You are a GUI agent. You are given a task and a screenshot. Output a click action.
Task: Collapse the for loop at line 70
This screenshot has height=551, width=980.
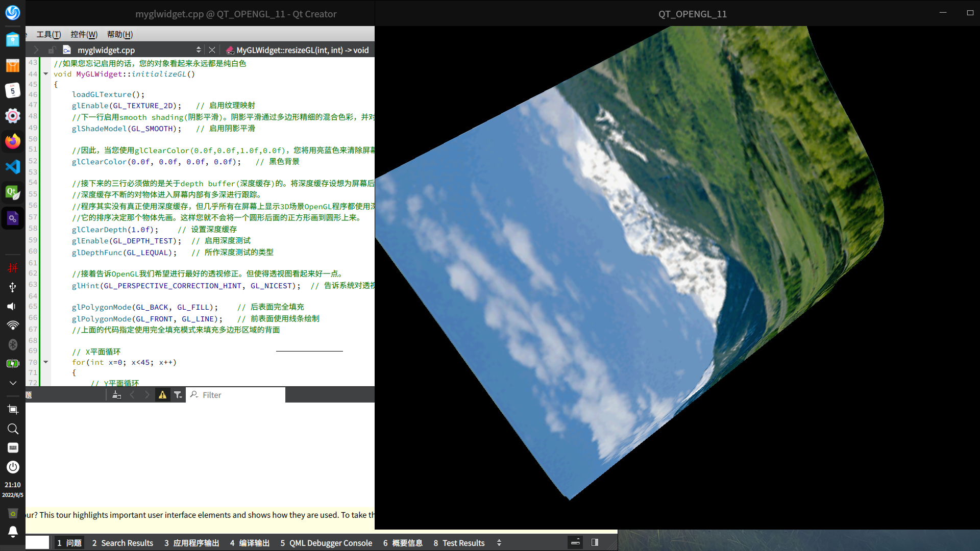(46, 362)
